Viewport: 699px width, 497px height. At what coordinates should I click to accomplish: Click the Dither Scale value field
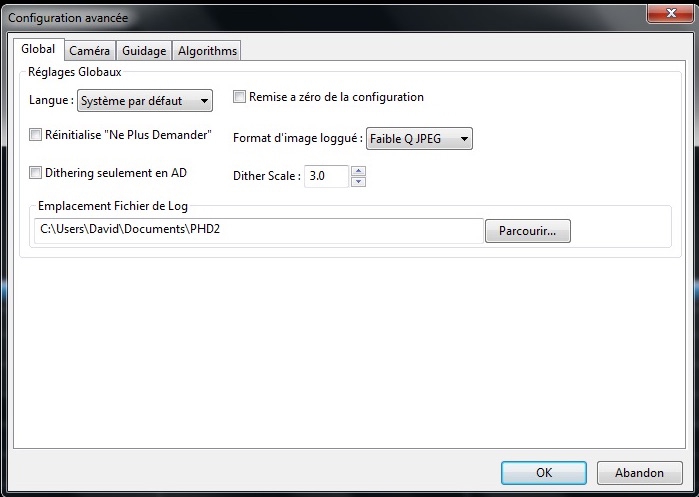326,176
